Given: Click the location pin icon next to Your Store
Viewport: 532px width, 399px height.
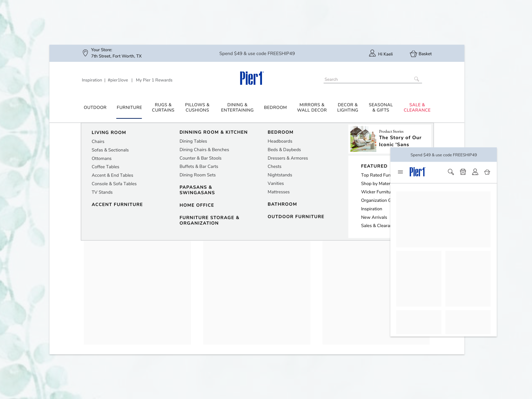Looking at the screenshot, I should 85,53.
